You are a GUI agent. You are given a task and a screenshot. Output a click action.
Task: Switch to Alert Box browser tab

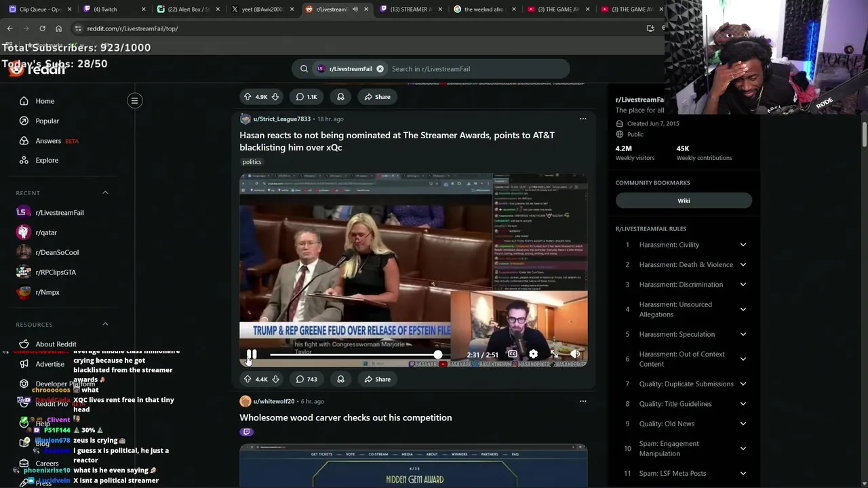[x=187, y=9]
